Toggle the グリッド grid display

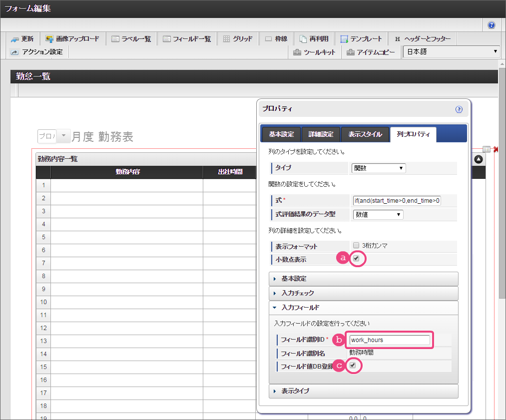[238, 39]
